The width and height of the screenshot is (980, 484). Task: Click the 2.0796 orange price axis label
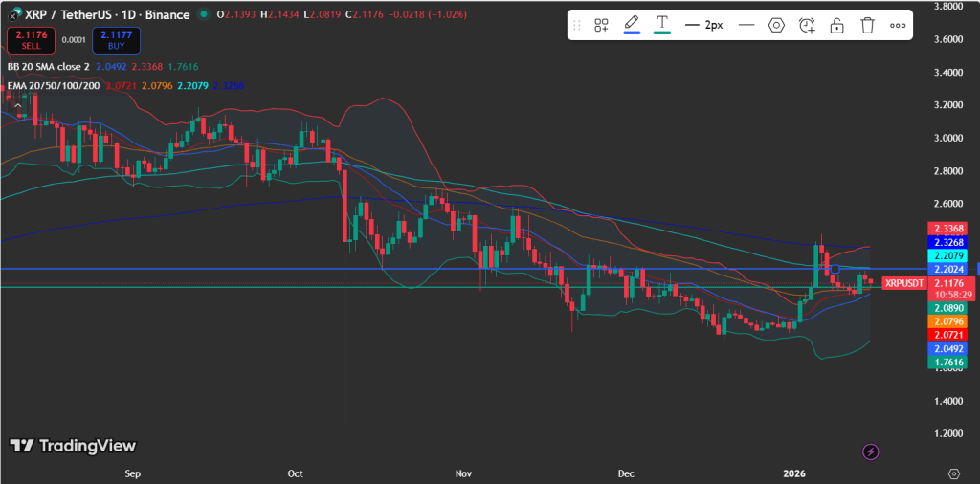[947, 321]
